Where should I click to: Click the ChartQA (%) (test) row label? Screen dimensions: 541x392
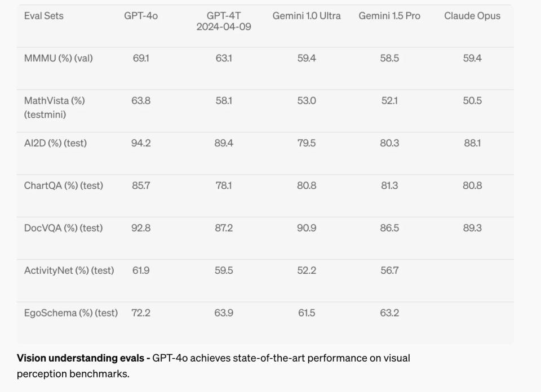(x=64, y=185)
